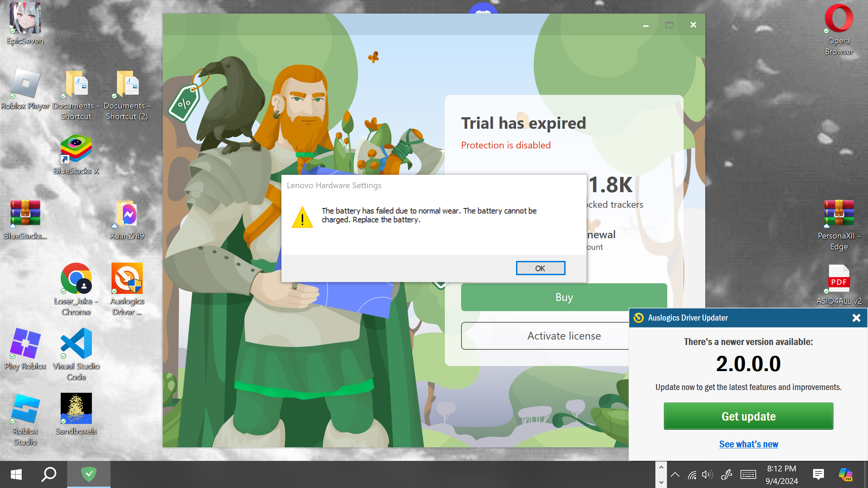Click OK in Lenovo Hardware Settings dialog

[x=540, y=268]
